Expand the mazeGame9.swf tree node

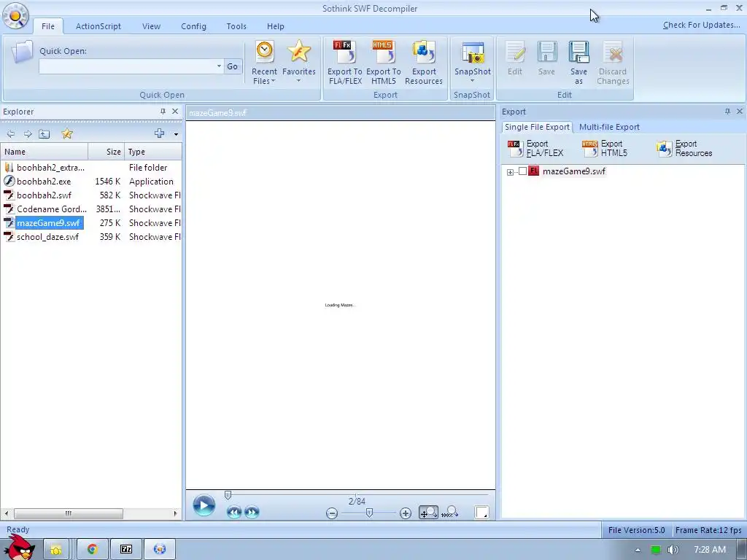click(510, 172)
